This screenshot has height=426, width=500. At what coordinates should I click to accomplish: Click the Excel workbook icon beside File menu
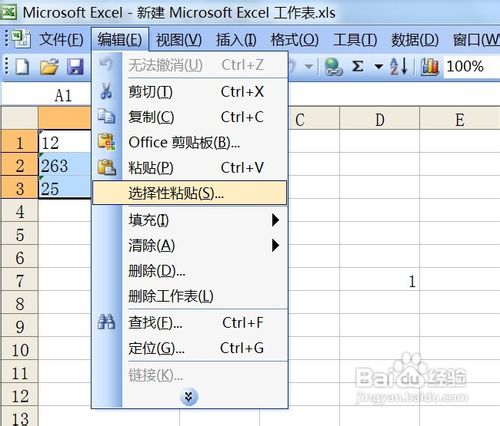tap(21, 39)
